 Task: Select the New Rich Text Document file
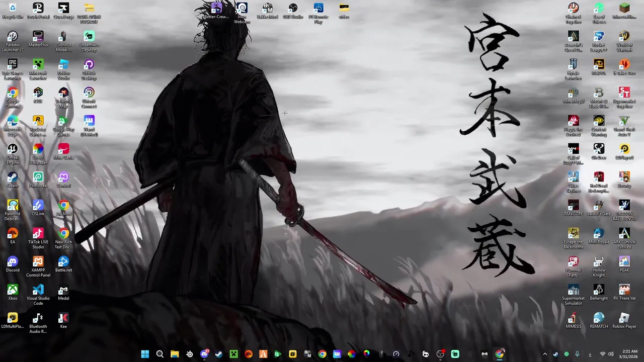pos(63,238)
